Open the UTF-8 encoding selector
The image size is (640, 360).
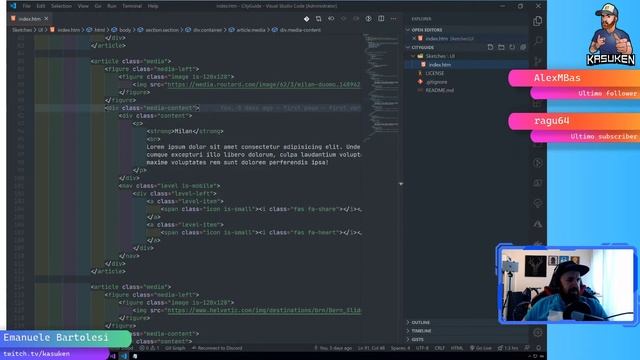(422, 348)
